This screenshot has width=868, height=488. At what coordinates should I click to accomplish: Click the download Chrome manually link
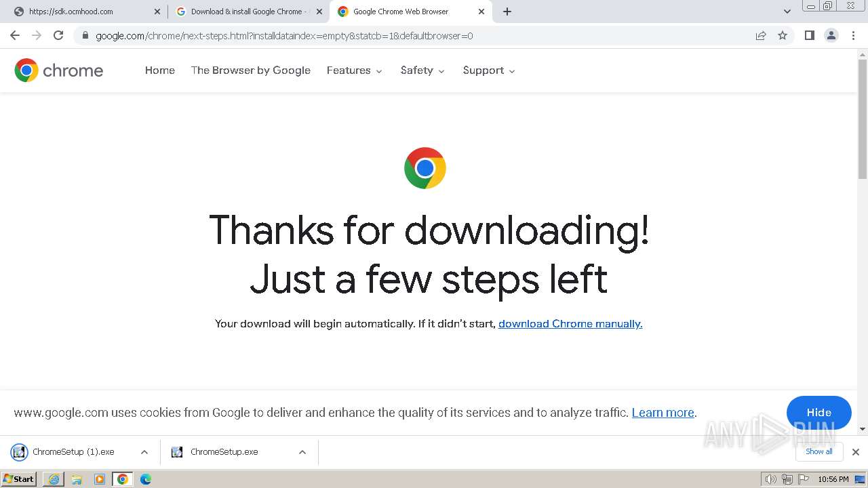[570, 324]
